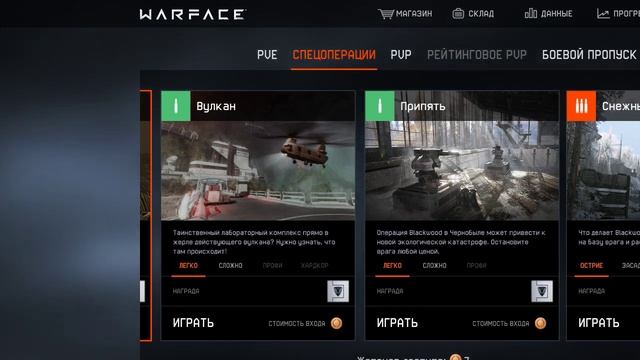Viewport: 640px width, 360px height.
Task: Click Играть on the Снежный card
Action: click(599, 323)
